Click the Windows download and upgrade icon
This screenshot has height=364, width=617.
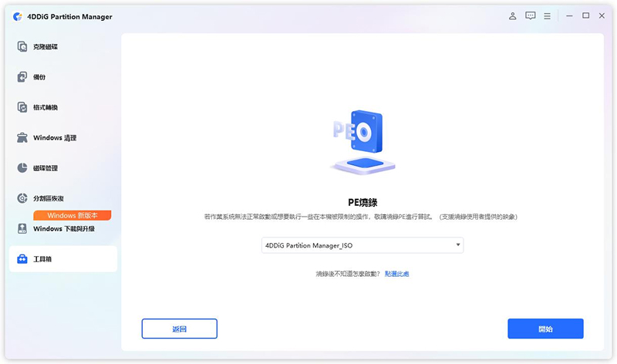[22, 228]
